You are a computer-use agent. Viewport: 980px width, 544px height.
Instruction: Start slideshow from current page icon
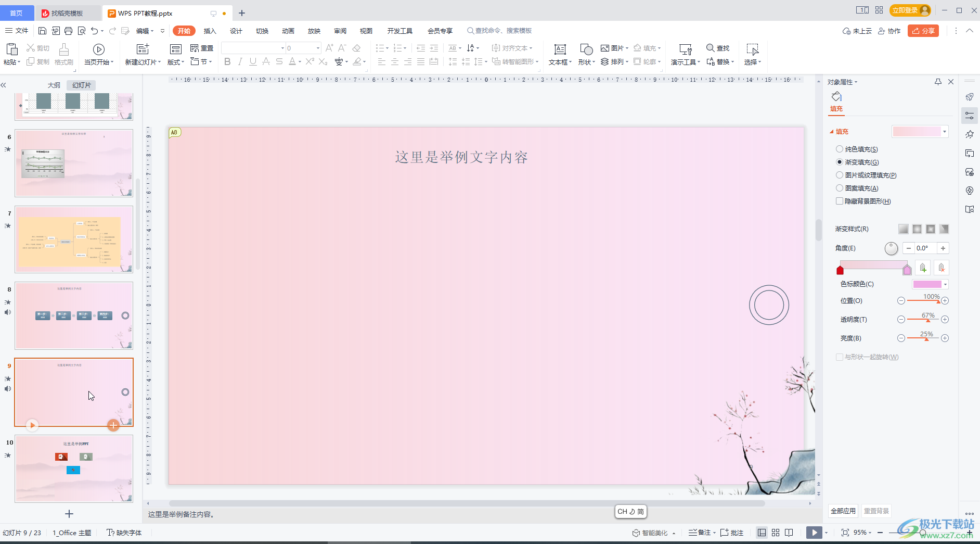(98, 49)
